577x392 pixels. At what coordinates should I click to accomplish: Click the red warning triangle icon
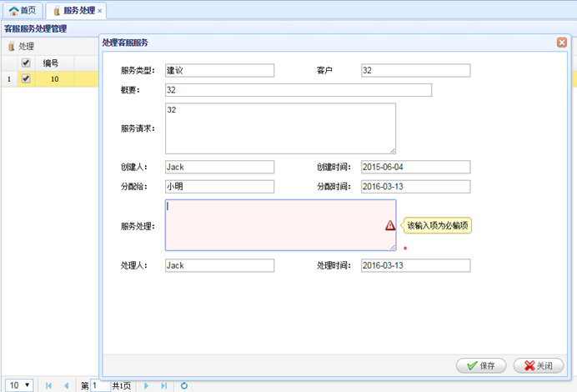(x=390, y=225)
